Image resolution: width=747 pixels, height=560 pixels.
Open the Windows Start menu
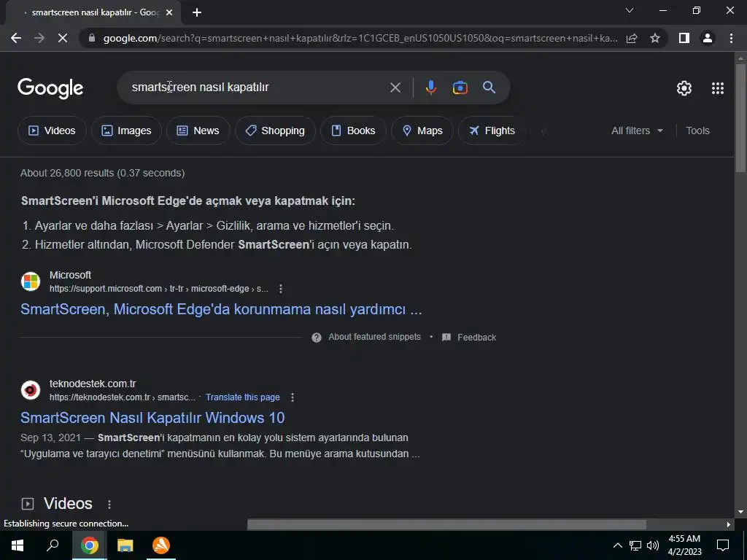pyautogui.click(x=18, y=545)
